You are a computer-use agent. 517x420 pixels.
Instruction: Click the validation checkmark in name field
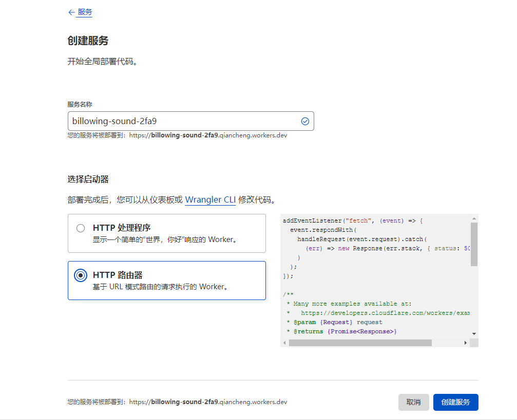305,121
